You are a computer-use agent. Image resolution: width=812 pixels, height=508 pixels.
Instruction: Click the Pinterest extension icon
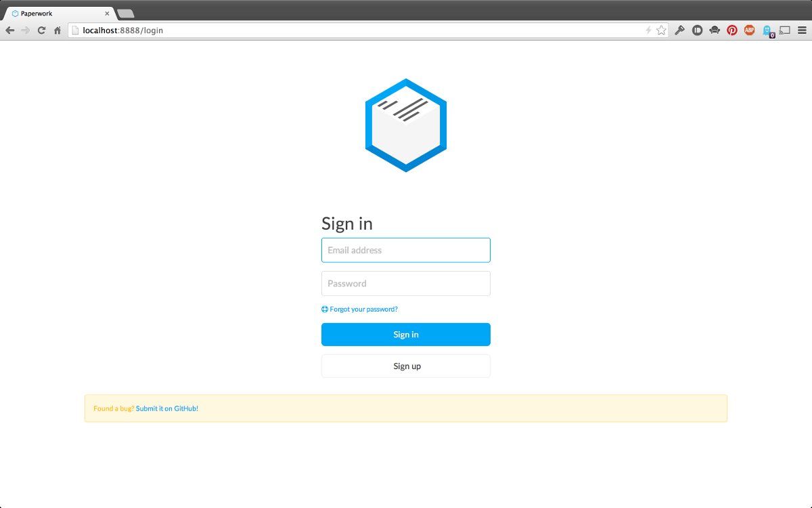point(731,30)
